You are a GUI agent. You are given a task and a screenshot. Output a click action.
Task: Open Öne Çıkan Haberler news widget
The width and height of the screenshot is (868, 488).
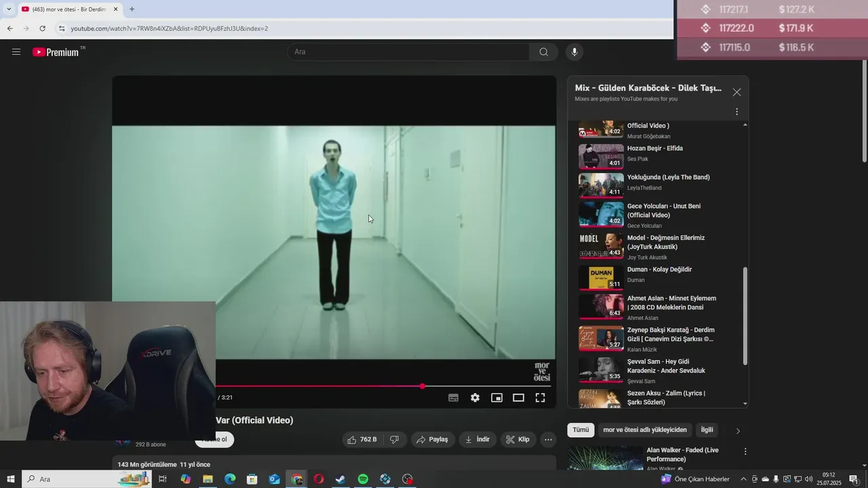click(696, 479)
